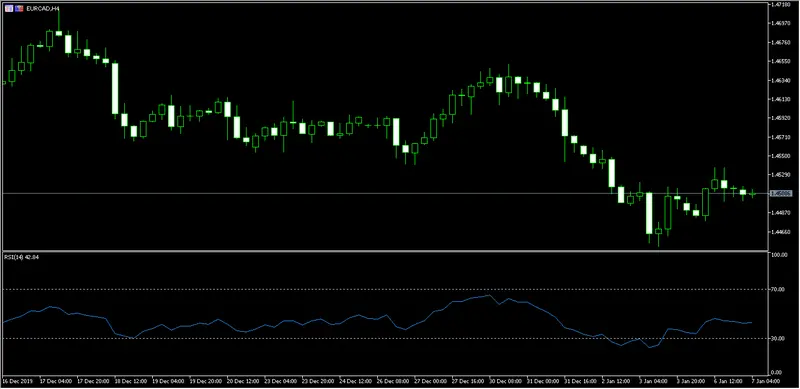Screen dimensions: 800x389
Task: Click the 7 Jan 04:00 time axis label
Action: tap(766, 380)
